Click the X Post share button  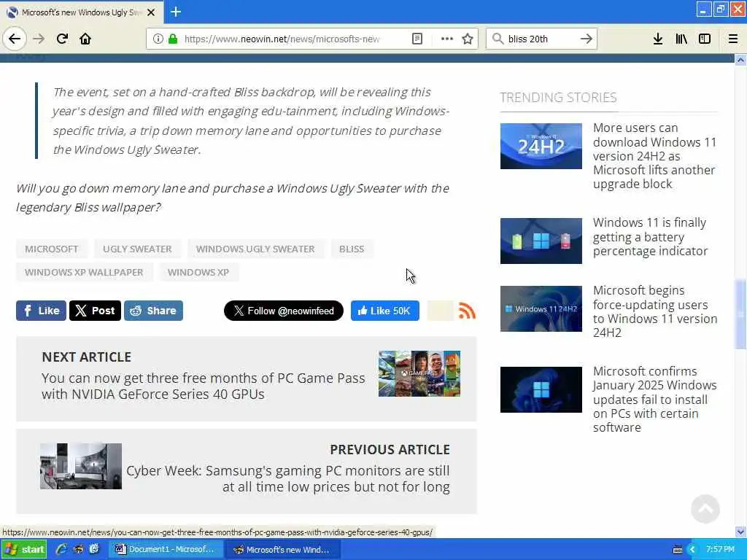[x=95, y=311]
